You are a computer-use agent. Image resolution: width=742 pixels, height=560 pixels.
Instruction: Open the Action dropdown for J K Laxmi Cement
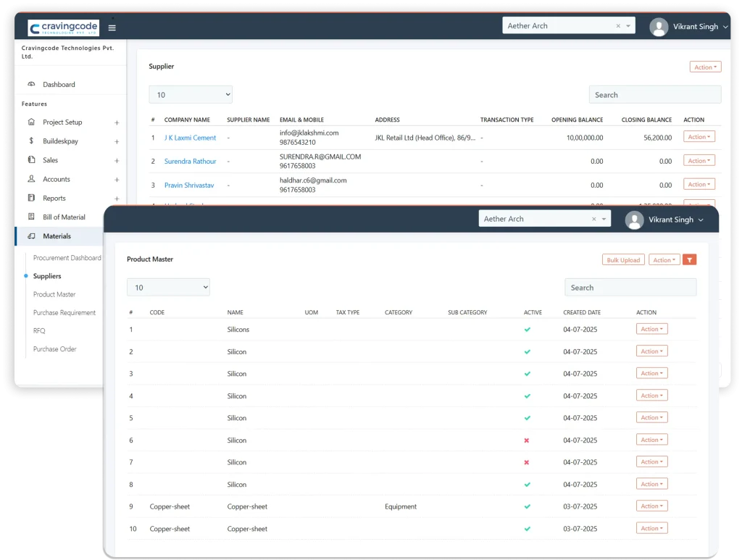(699, 137)
